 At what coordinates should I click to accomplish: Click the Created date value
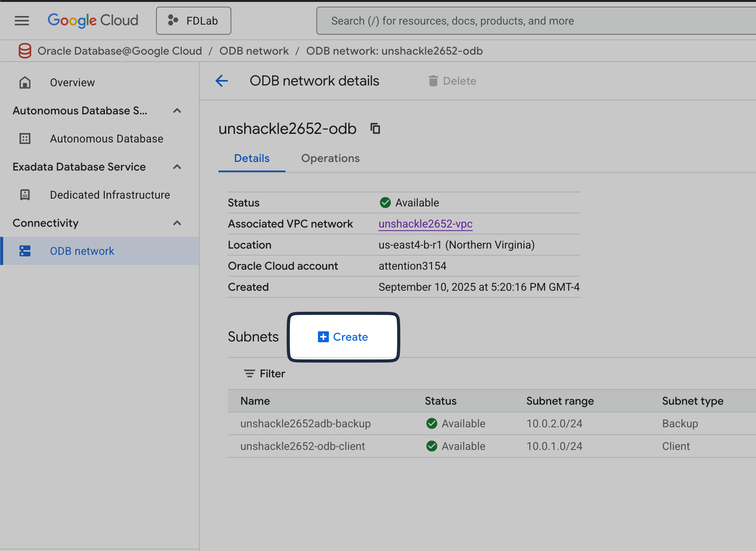(x=479, y=287)
